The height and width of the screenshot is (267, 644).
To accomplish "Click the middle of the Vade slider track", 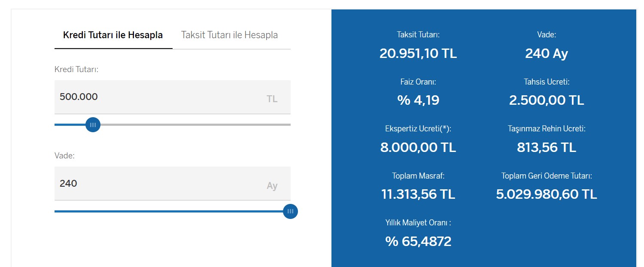I will point(173,211).
